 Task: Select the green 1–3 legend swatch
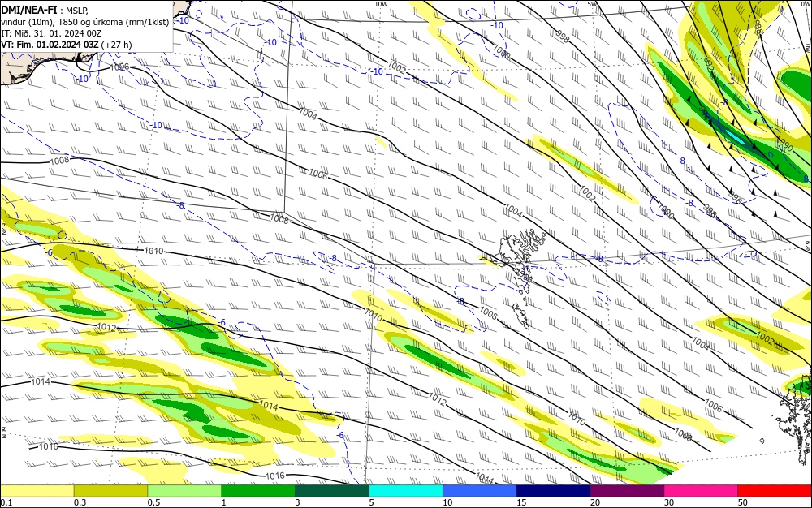pos(258,491)
